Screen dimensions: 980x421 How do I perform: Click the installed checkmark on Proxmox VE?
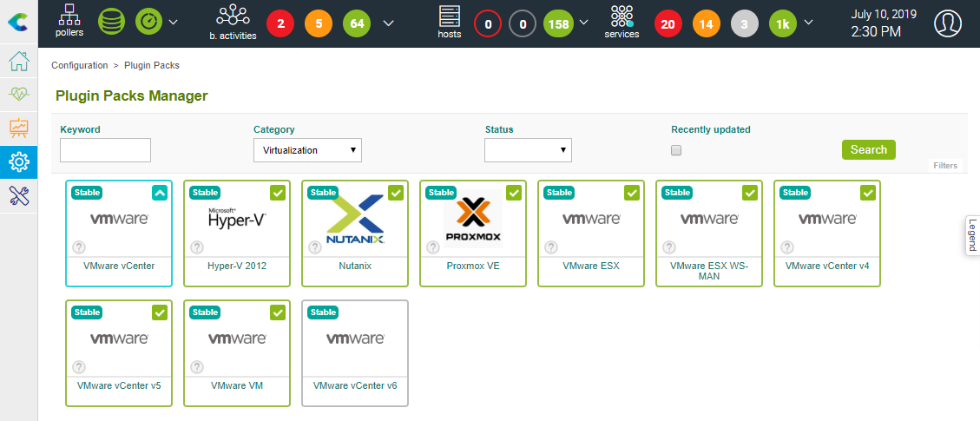click(x=515, y=193)
